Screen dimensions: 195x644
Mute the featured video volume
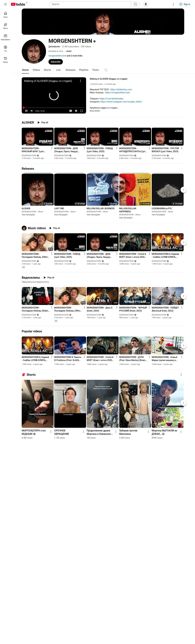click(32, 111)
